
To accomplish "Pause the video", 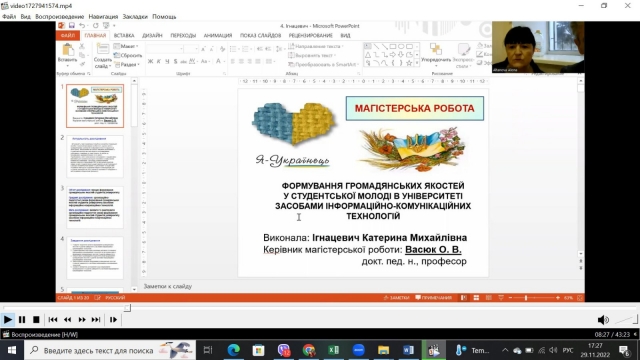I will [22, 320].
